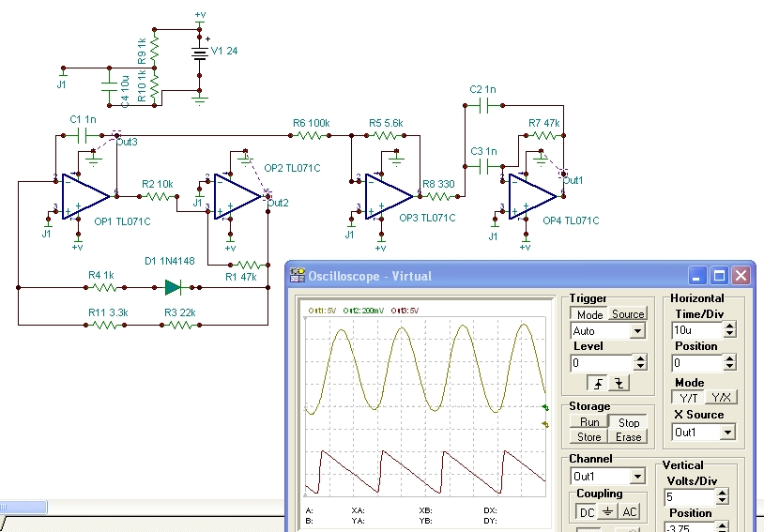764x532 pixels.
Task: Minimize the Oscilloscope window
Action: pyautogui.click(x=696, y=276)
